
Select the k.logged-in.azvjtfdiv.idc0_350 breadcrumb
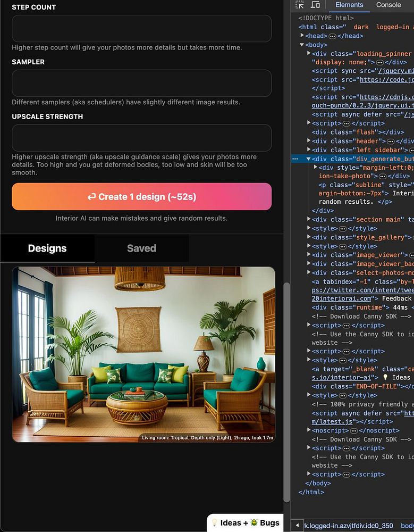point(349,526)
